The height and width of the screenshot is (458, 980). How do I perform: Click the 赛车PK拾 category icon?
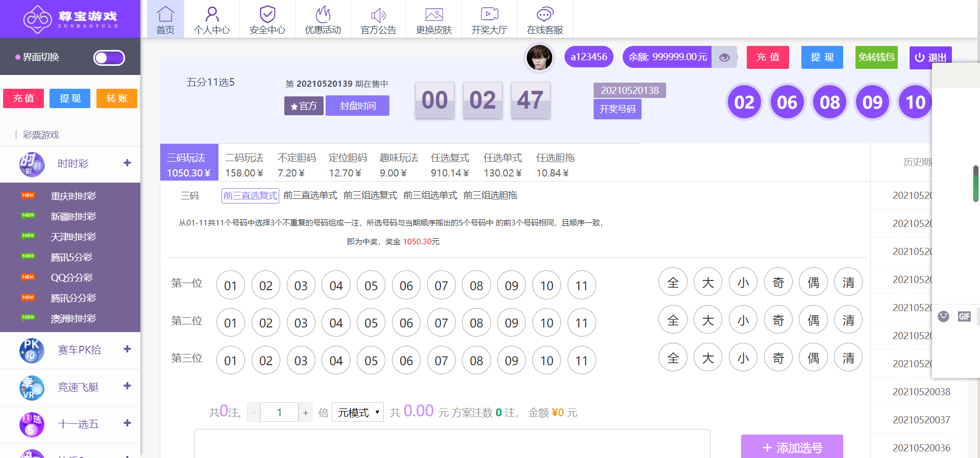32,350
